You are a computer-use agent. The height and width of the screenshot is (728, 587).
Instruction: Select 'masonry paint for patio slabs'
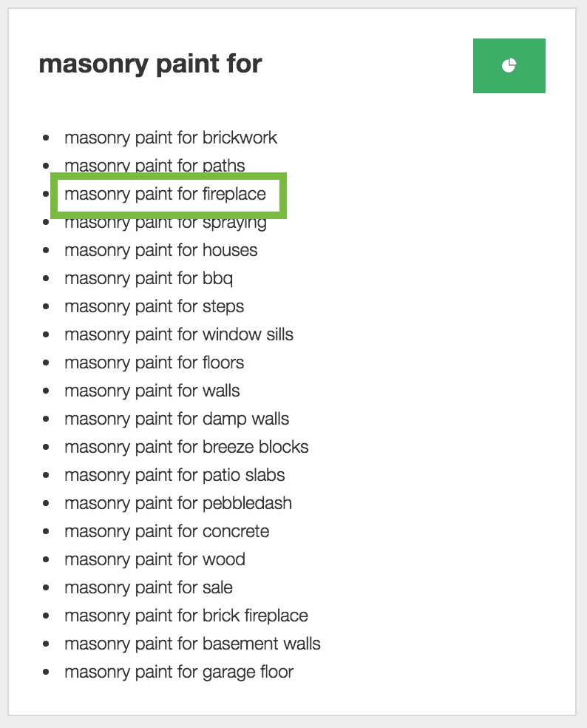point(174,475)
